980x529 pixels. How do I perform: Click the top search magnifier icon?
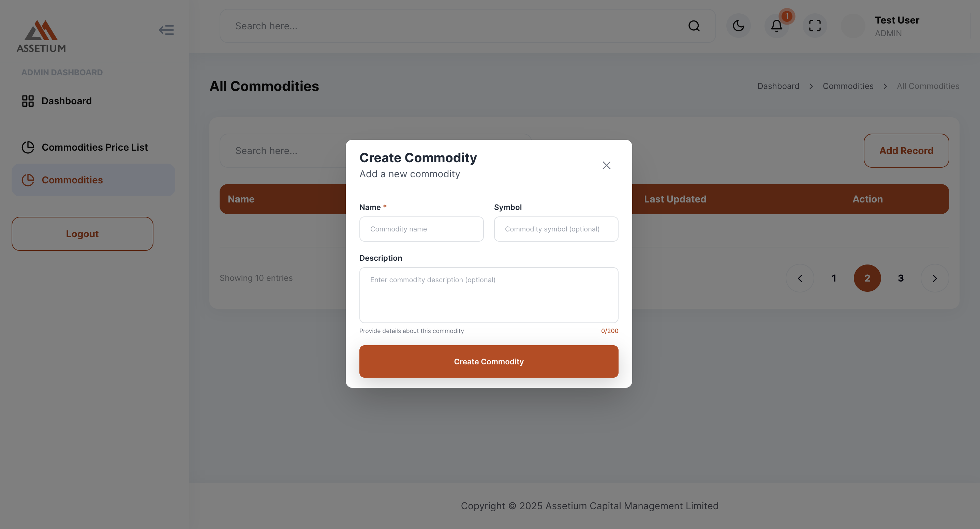tap(694, 26)
